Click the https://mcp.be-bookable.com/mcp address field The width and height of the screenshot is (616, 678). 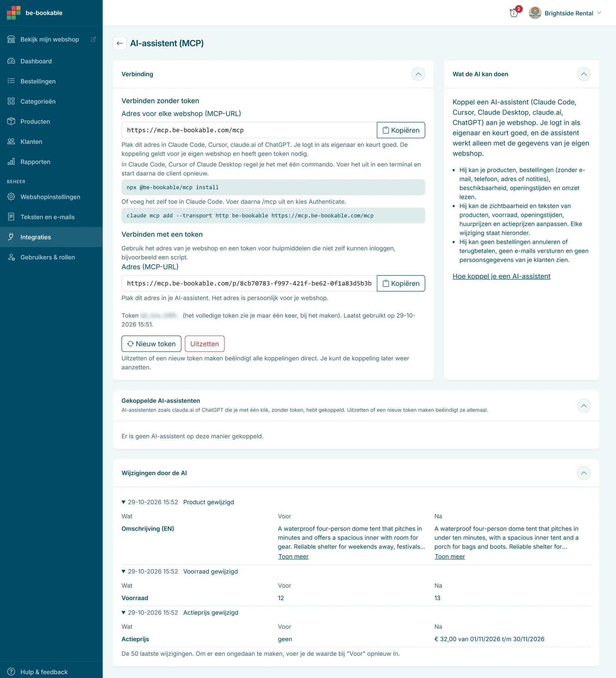click(x=249, y=130)
